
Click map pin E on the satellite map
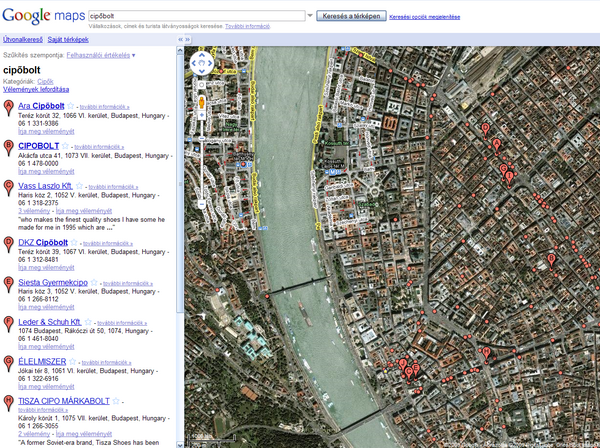tap(416, 370)
